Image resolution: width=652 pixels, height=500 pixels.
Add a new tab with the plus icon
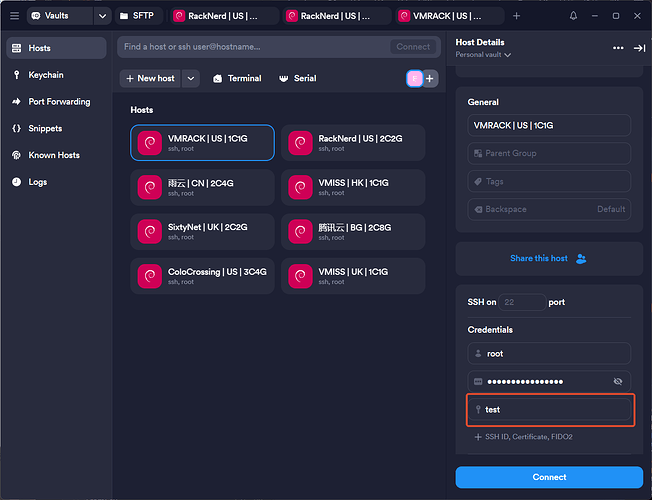point(516,16)
